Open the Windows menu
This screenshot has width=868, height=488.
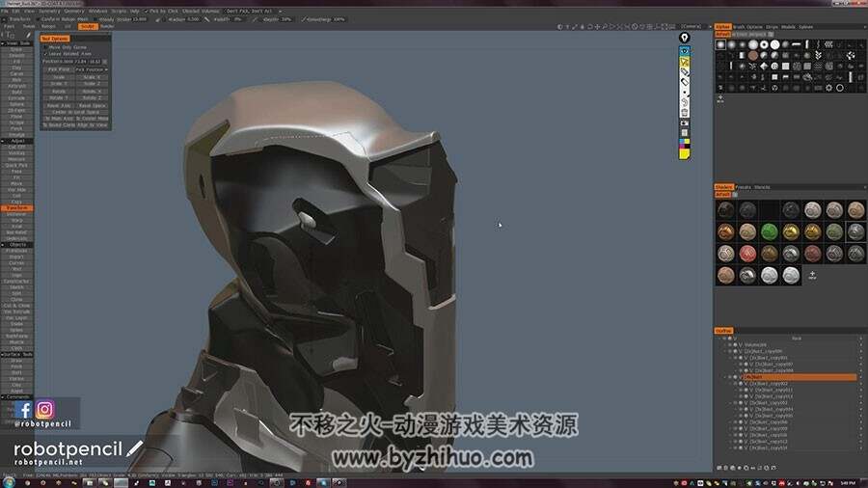point(98,11)
